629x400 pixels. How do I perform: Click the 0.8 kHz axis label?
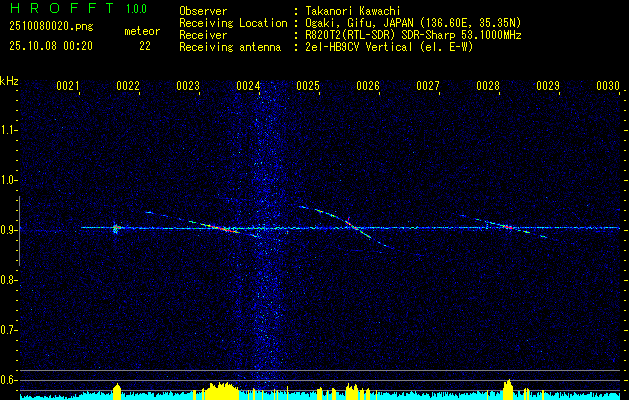coord(8,280)
